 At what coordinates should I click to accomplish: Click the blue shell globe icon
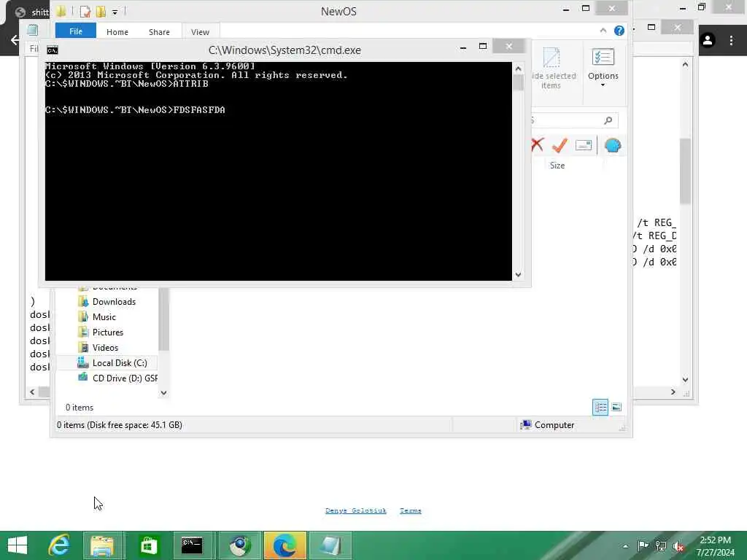(613, 145)
